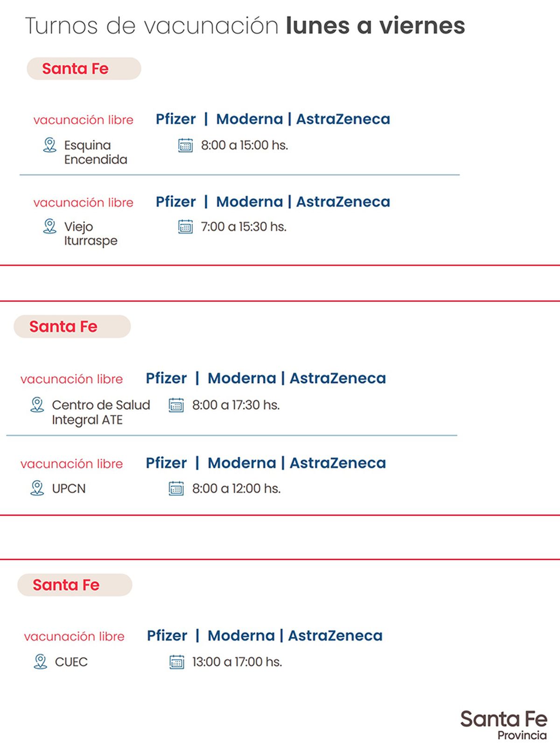Click the Santa Fe Provincia logo
The width and height of the screenshot is (560, 754).
[x=504, y=725]
